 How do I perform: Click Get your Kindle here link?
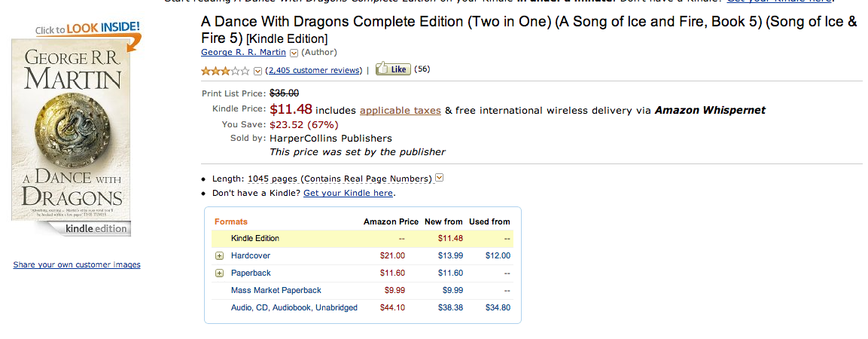pos(348,193)
